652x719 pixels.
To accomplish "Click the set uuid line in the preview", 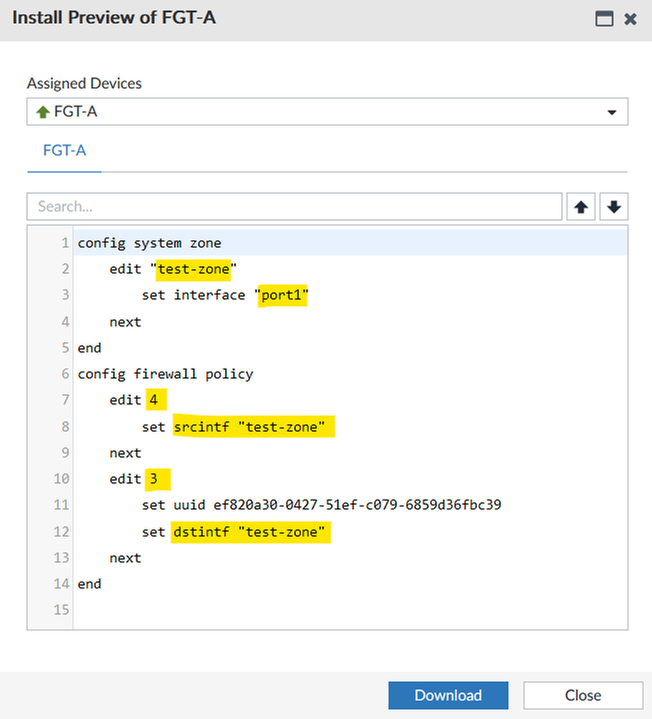I will [x=321, y=505].
